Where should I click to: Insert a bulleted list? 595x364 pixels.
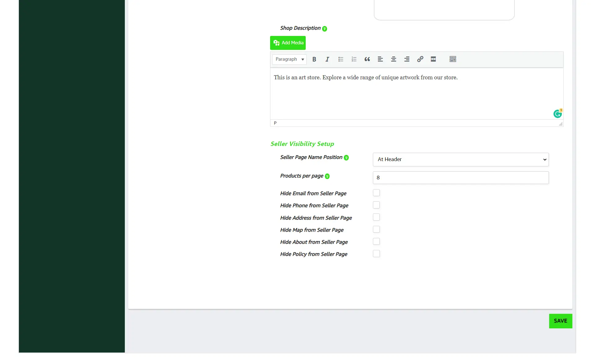[341, 59]
